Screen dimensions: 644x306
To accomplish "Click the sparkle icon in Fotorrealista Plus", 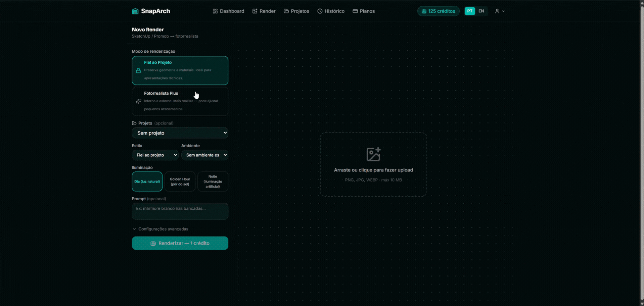I will coord(138,101).
